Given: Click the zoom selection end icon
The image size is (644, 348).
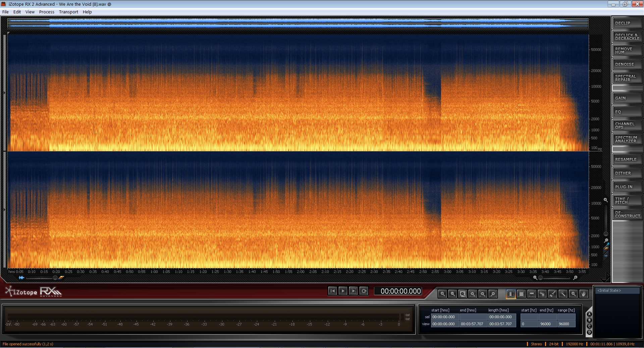Looking at the screenshot, I should pyautogui.click(x=493, y=294).
